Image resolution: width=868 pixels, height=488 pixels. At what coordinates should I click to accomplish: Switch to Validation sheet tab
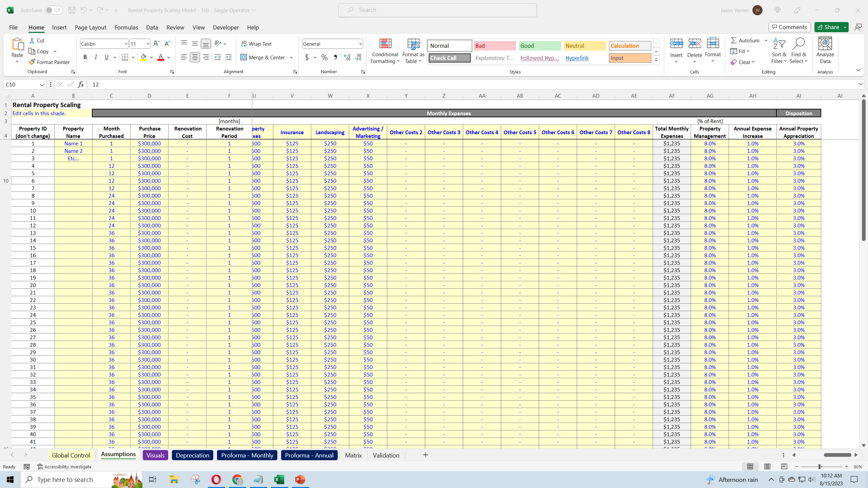coord(386,455)
